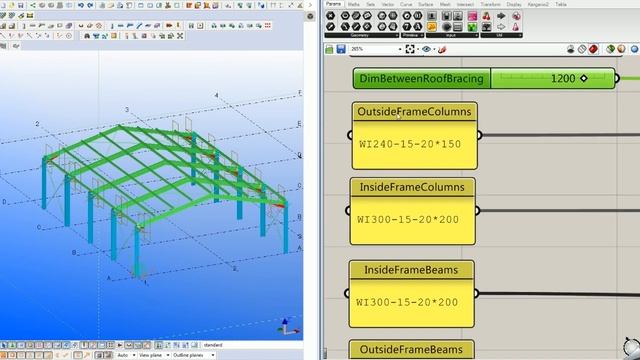Click the DimBetweenRoofBracing slider diamond grip

(584, 78)
